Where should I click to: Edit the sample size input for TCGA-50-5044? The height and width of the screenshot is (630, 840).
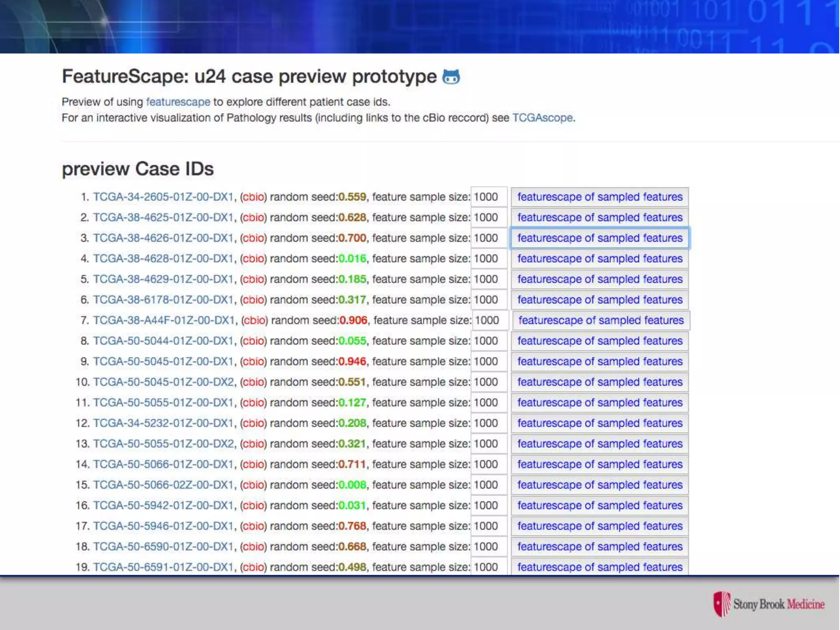pos(488,341)
